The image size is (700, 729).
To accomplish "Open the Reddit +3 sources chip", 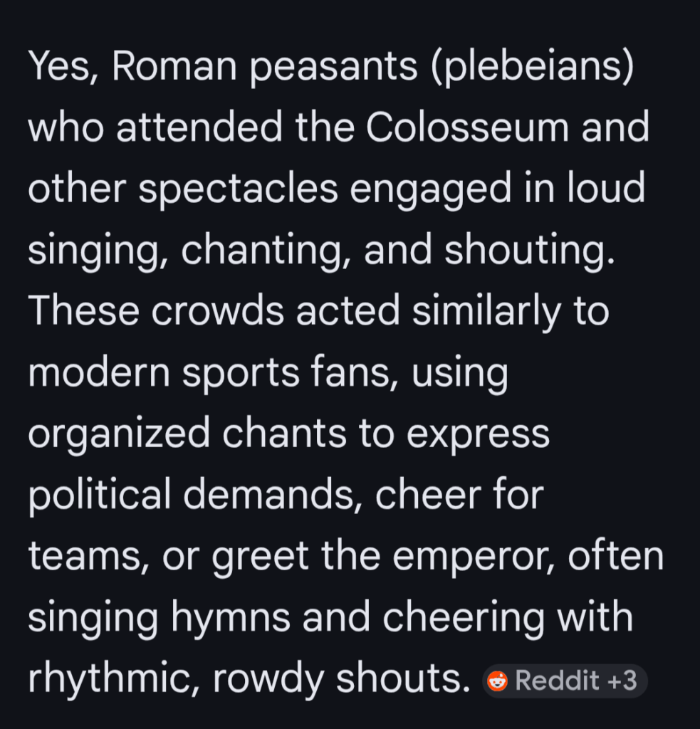I will click(565, 681).
